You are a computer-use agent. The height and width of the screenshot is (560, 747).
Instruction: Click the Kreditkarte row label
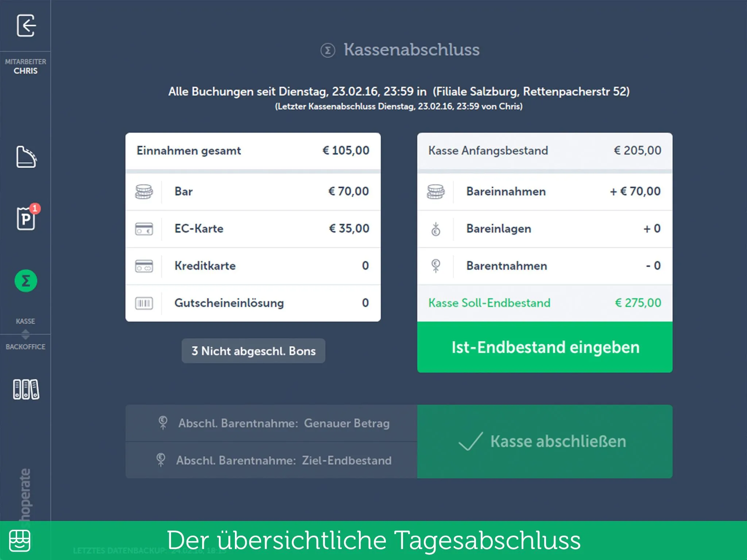(x=205, y=266)
